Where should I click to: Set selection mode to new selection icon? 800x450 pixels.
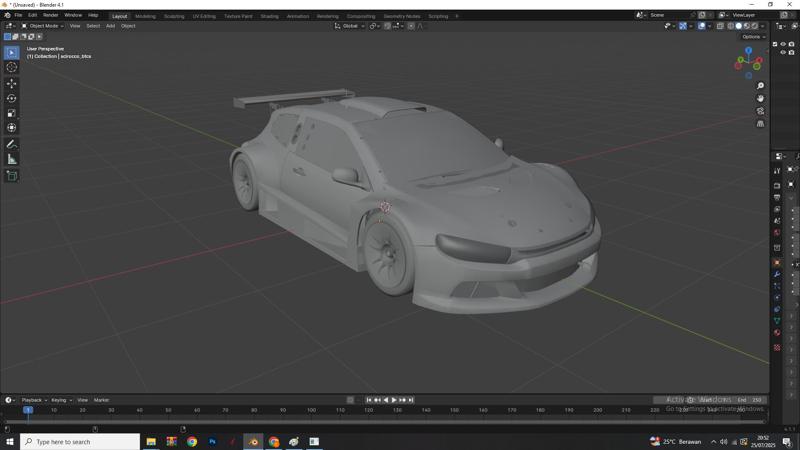tap(7, 37)
